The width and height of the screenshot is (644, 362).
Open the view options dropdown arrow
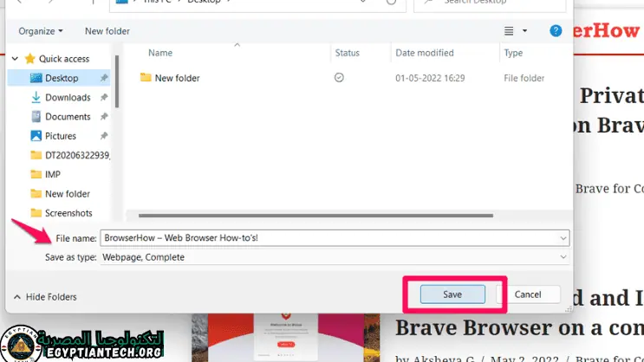click(524, 31)
